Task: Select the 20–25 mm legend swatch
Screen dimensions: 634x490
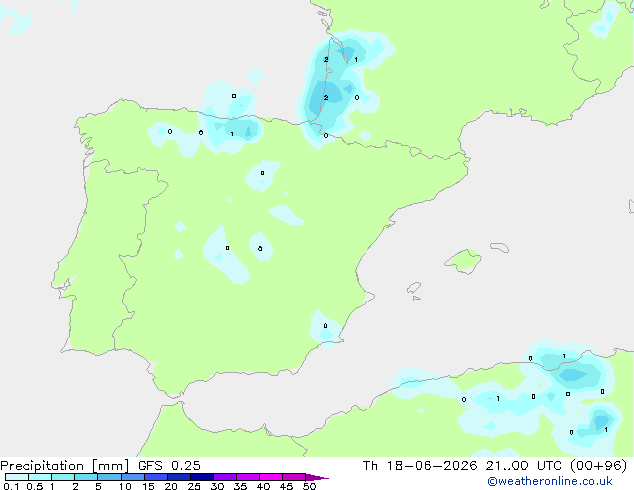Action: click(179, 477)
